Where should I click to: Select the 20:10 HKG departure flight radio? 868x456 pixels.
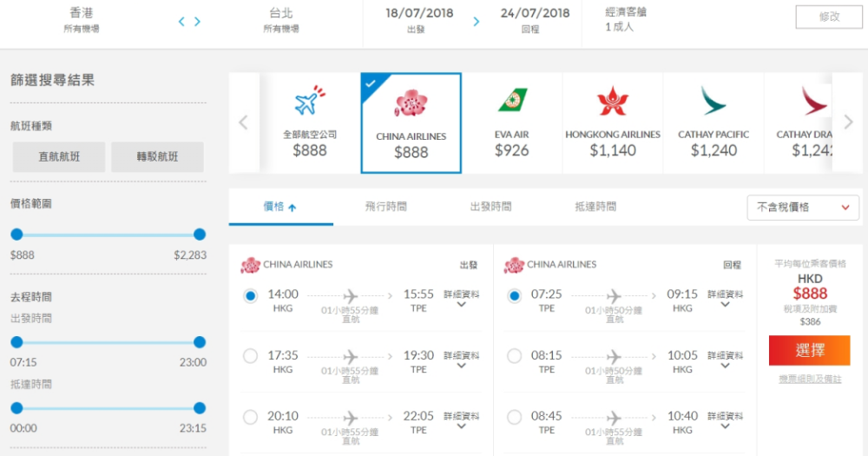click(250, 417)
